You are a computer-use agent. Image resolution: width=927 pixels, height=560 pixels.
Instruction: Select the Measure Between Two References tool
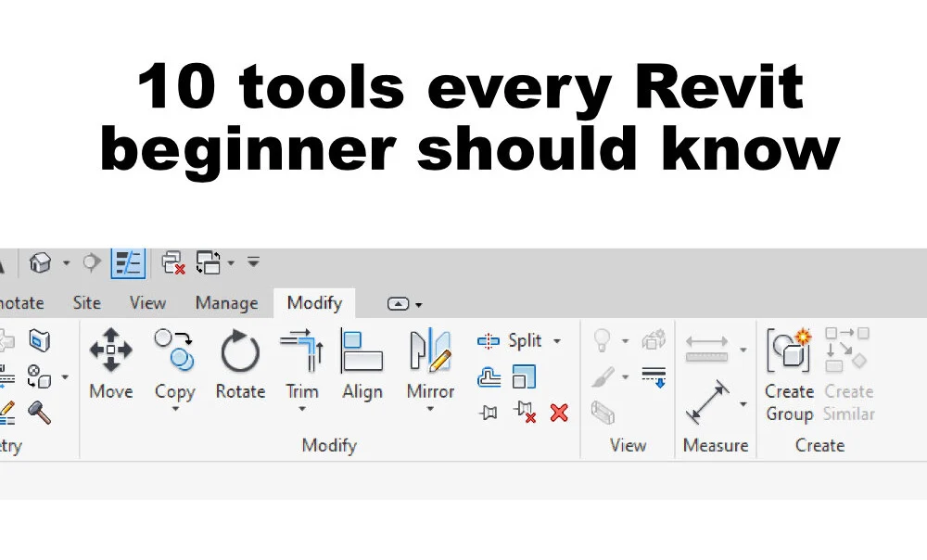706,349
